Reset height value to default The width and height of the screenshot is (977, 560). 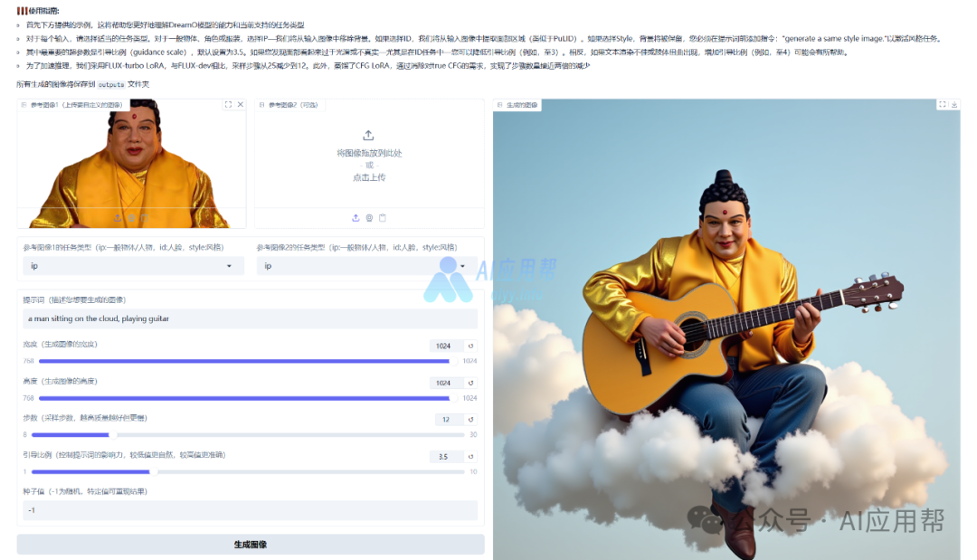pyautogui.click(x=471, y=383)
